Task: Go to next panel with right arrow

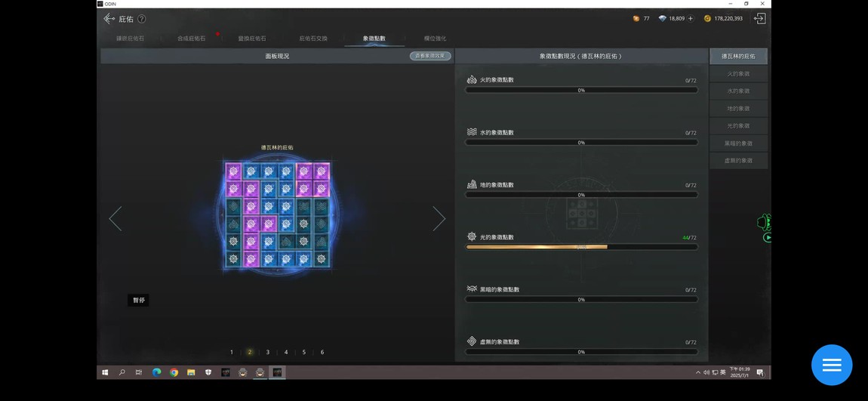Action: 439,219
